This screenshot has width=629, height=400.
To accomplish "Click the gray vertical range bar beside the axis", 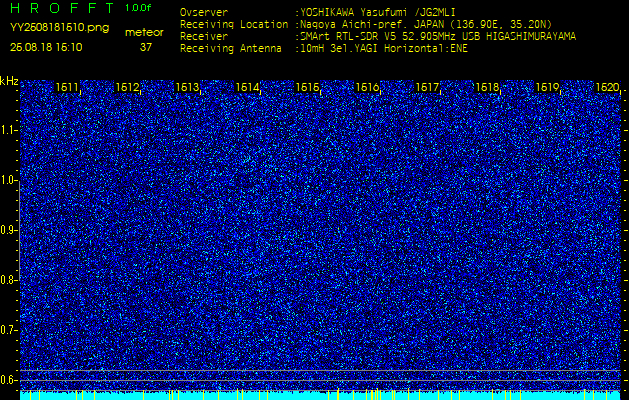I will (x=19, y=231).
